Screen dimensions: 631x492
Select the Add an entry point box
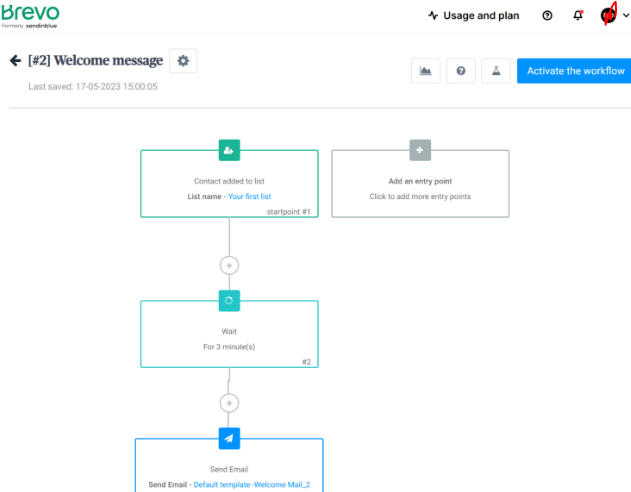420,189
